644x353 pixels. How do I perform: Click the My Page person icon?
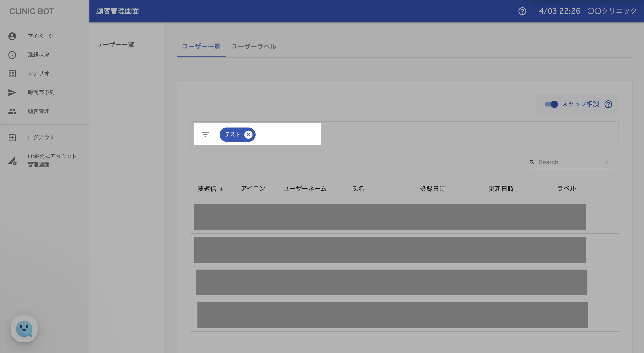tap(12, 36)
